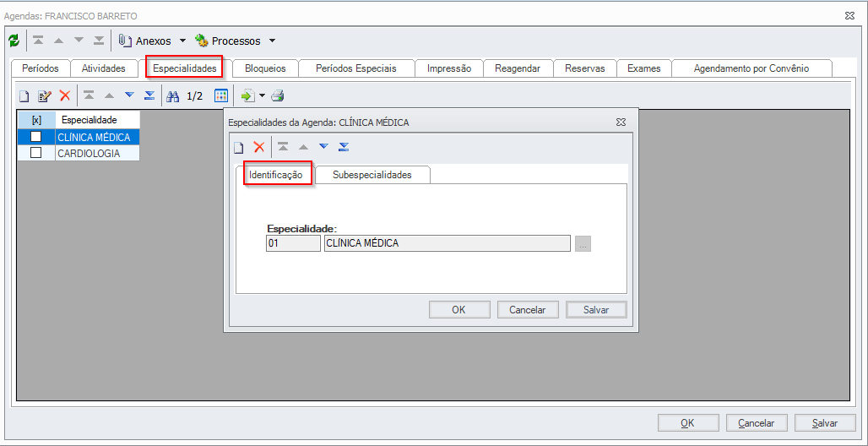
Task: Create new record in dialog toolbar
Action: click(238, 147)
